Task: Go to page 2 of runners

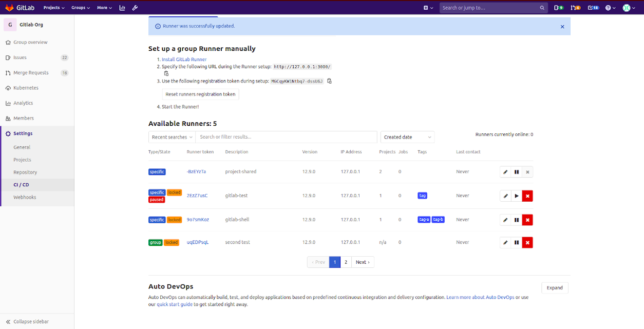Action: point(346,262)
